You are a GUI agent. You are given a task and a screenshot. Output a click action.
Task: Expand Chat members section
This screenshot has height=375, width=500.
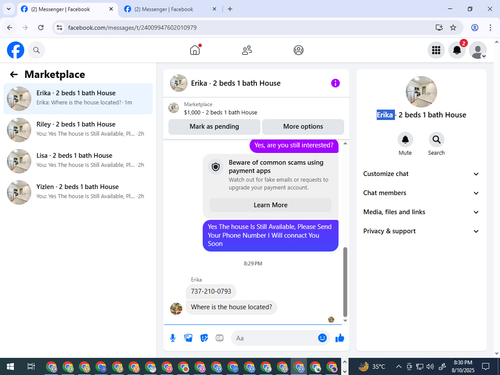point(421,193)
